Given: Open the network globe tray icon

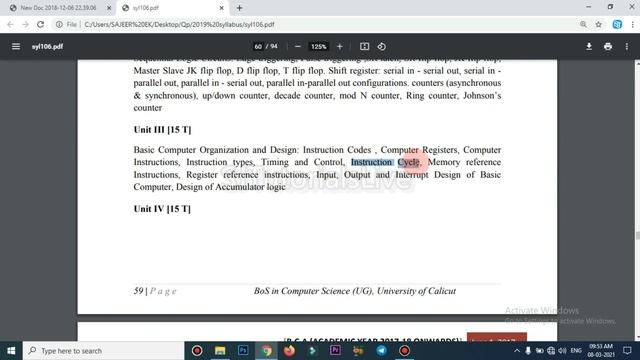Looking at the screenshot, I should click(x=551, y=351).
